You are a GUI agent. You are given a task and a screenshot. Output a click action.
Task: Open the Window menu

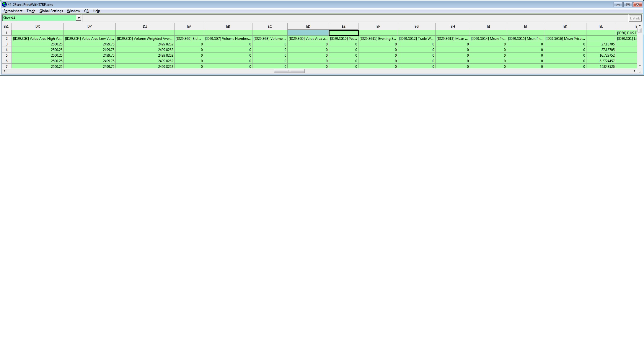pyautogui.click(x=73, y=11)
